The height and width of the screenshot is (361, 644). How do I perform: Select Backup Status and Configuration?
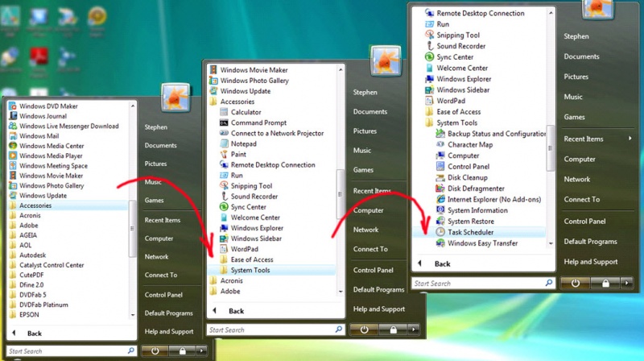pos(497,134)
